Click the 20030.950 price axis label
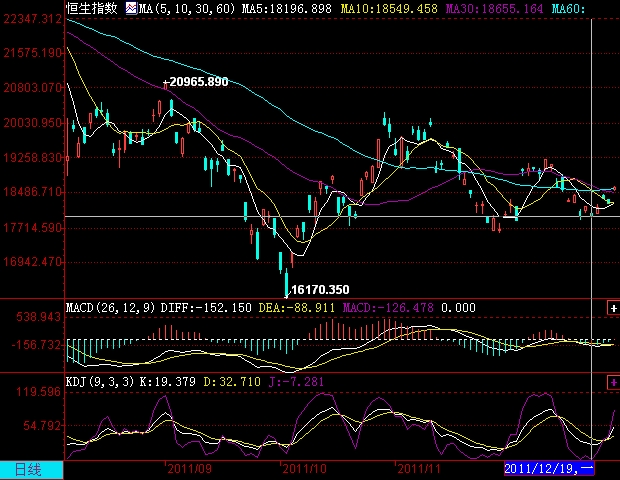This screenshot has height=480, width=620. pos(32,123)
